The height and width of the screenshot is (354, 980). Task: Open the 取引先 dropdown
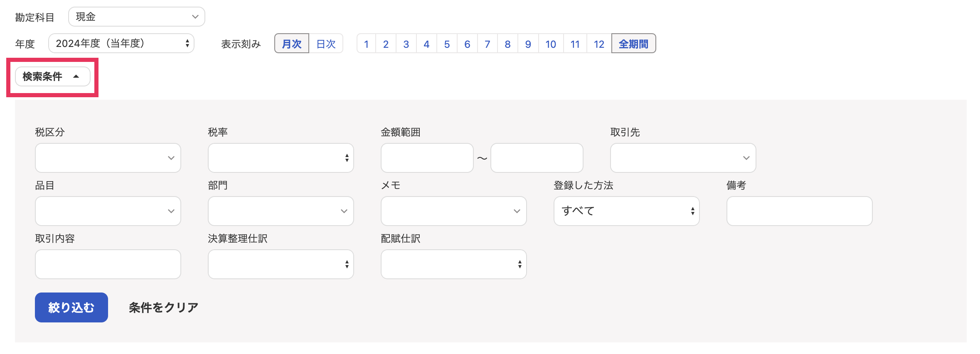(683, 158)
